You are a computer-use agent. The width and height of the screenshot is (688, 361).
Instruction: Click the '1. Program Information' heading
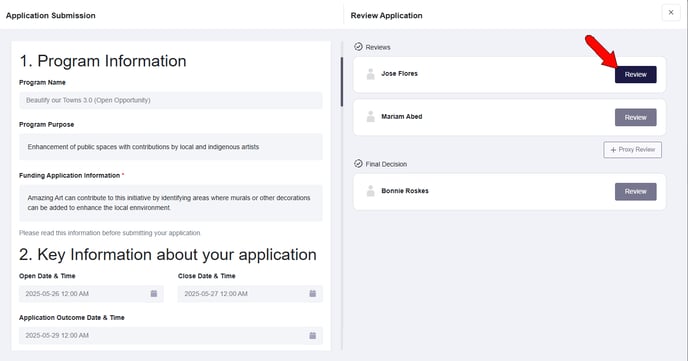tap(103, 61)
